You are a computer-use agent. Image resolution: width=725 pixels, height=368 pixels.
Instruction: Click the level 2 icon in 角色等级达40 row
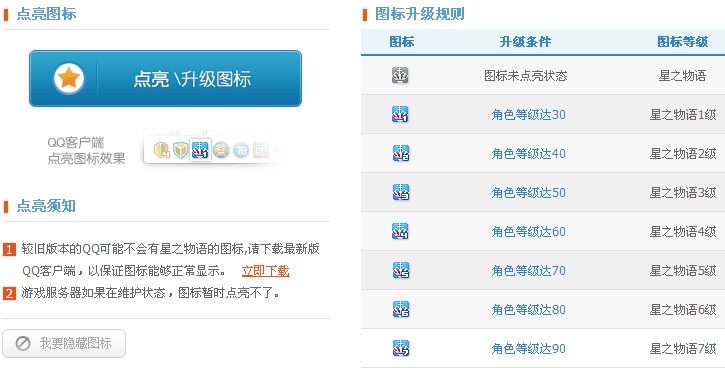point(400,153)
